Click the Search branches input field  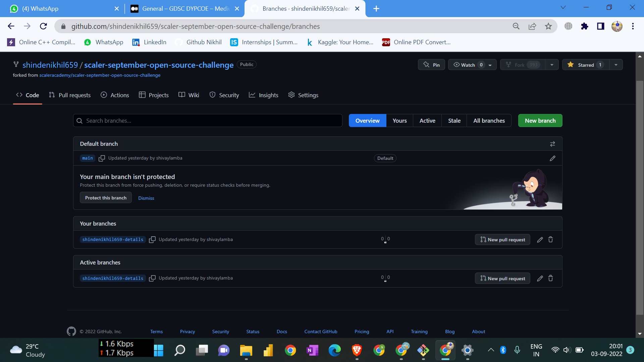point(207,120)
